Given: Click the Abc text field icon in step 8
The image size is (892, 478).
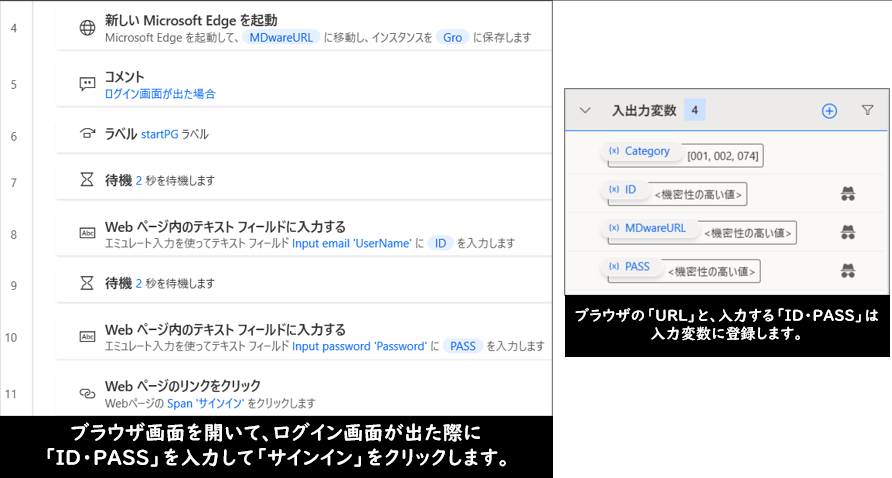Looking at the screenshot, I should pos(87,233).
